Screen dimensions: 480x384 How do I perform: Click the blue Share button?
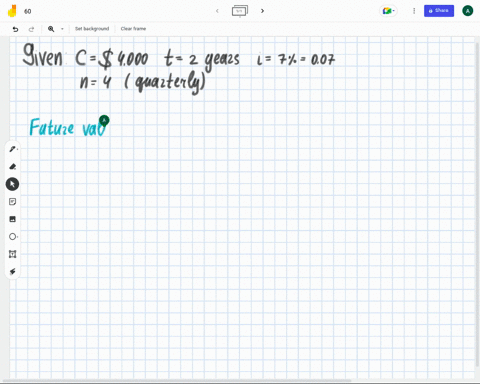(439, 11)
